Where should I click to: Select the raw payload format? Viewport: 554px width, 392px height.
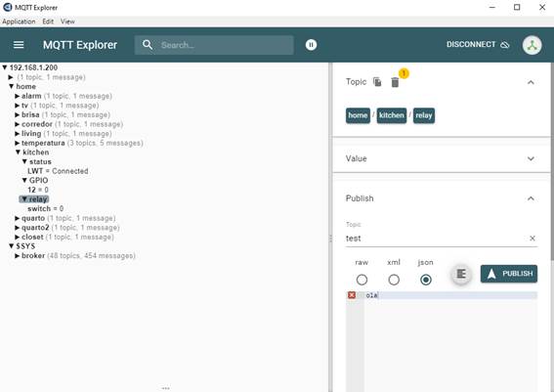point(362,280)
